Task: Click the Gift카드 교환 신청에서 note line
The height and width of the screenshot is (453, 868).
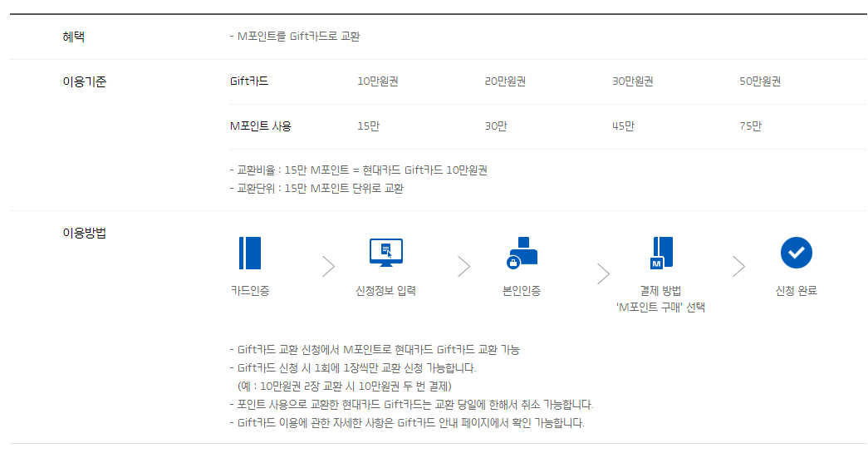Action: point(375,350)
